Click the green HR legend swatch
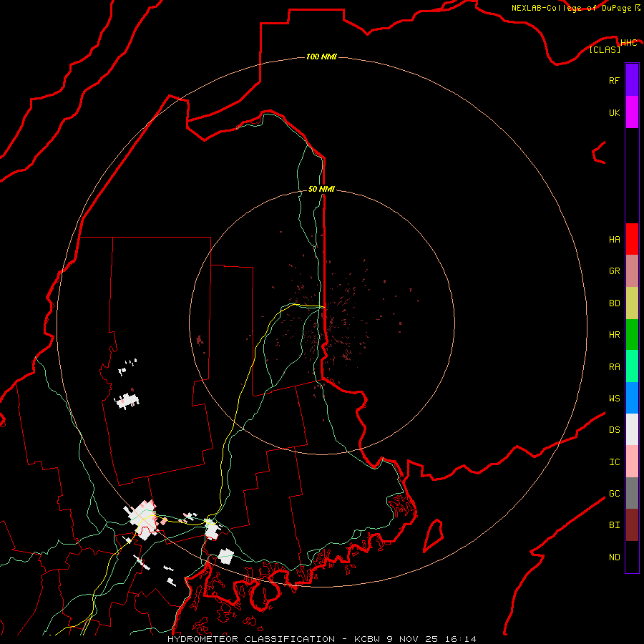The image size is (644, 644). (x=632, y=334)
